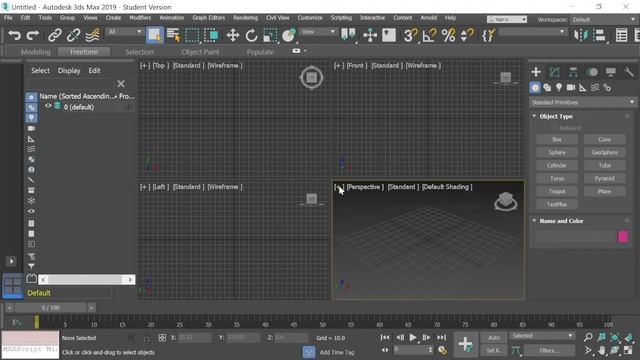Click the Mirror tool icon

580,36
